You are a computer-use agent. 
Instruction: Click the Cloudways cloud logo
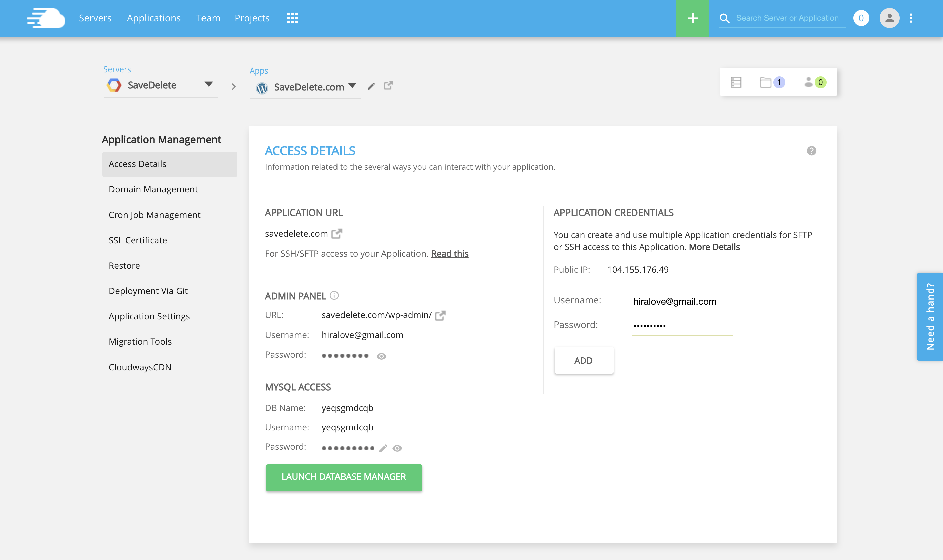point(46,18)
